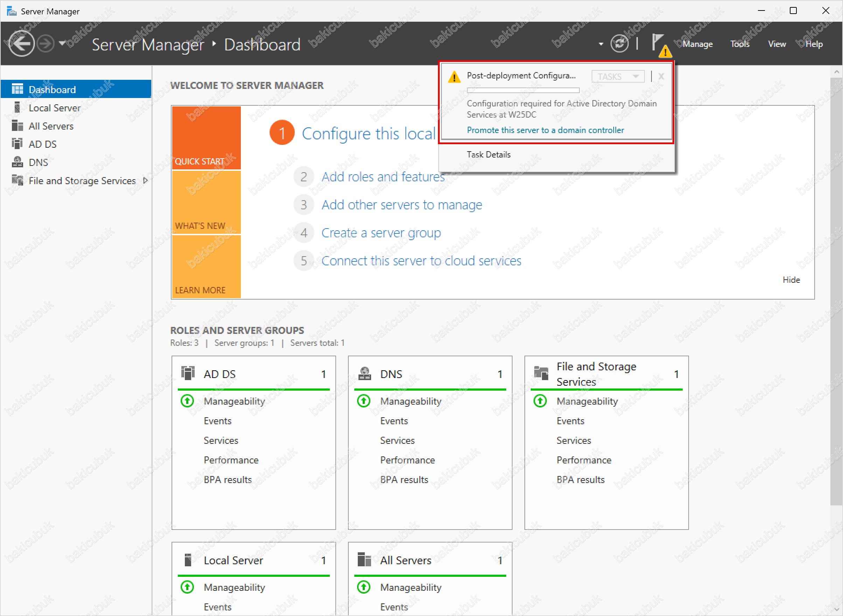The height and width of the screenshot is (616, 843).
Task: Click Add roles and features
Action: coord(383,177)
